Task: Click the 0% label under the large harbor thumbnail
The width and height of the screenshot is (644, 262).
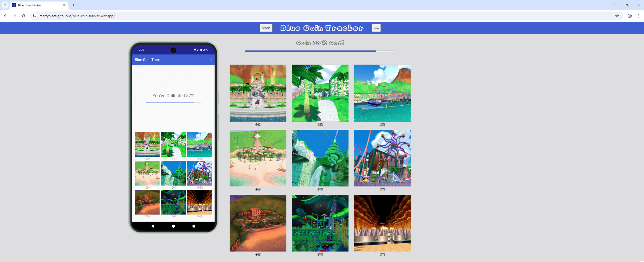Action: coord(382,125)
